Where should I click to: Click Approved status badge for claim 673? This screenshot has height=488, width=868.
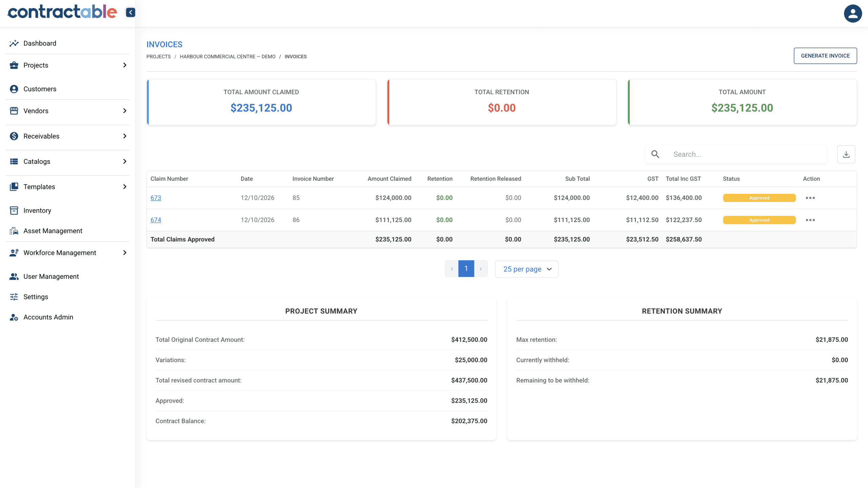(x=759, y=198)
